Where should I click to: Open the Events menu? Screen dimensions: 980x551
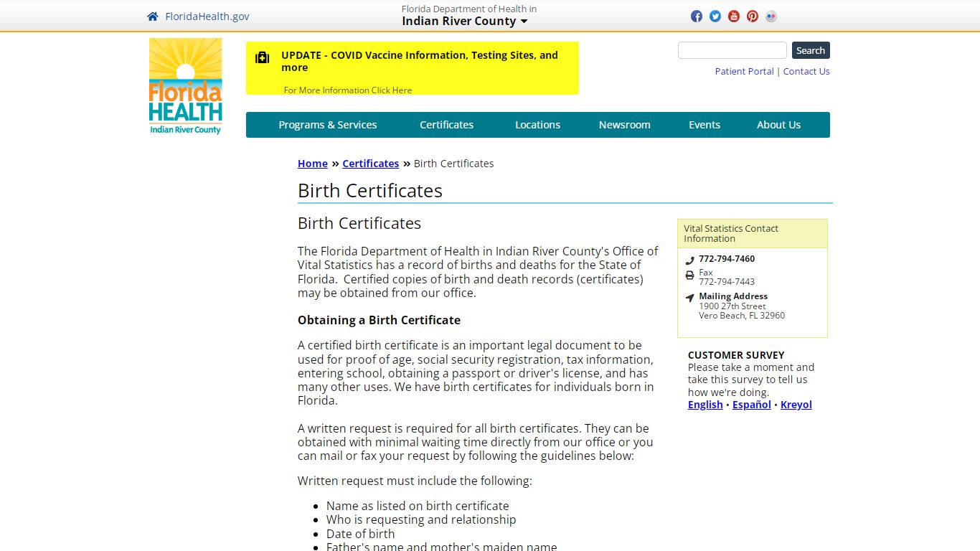coord(705,125)
